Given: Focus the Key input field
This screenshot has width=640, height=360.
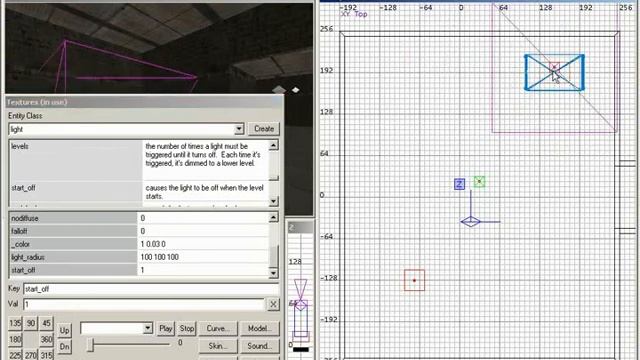Looking at the screenshot, I should click(151, 289).
